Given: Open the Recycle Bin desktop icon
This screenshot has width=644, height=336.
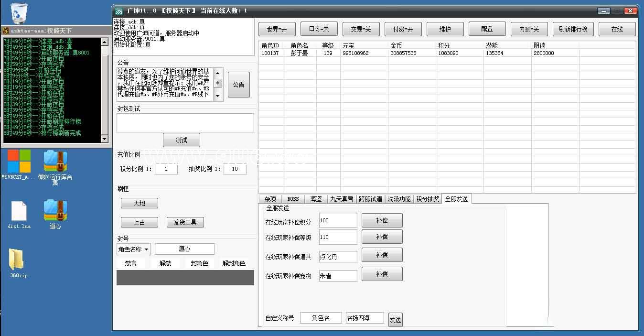Looking at the screenshot, I should coord(19,12).
